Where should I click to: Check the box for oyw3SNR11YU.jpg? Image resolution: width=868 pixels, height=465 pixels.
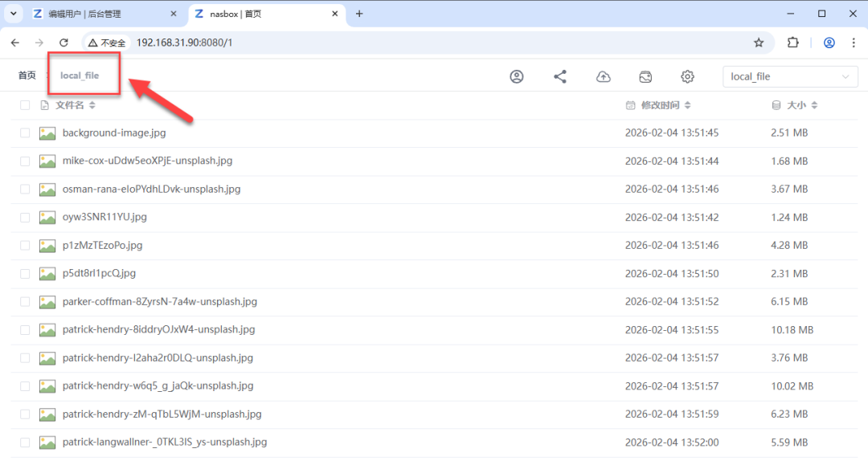(x=25, y=218)
